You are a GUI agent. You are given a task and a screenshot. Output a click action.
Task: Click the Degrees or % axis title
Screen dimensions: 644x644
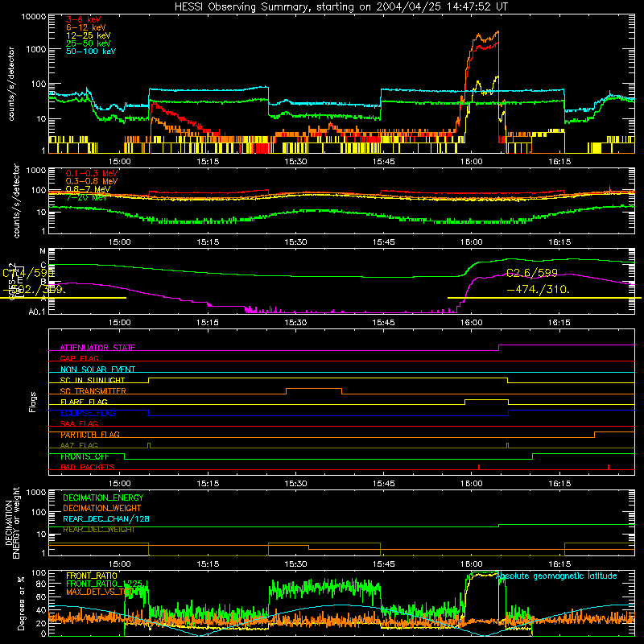click(22, 604)
